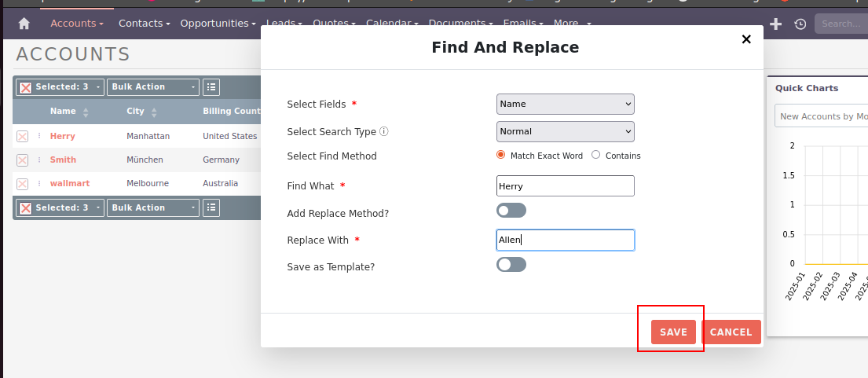This screenshot has width=868, height=378.
Task: Close the Find And Replace dialog
Action: (x=746, y=39)
